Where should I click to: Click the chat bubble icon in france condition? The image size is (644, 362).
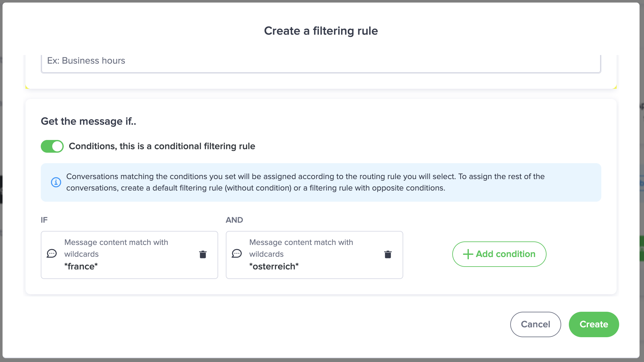(x=52, y=254)
